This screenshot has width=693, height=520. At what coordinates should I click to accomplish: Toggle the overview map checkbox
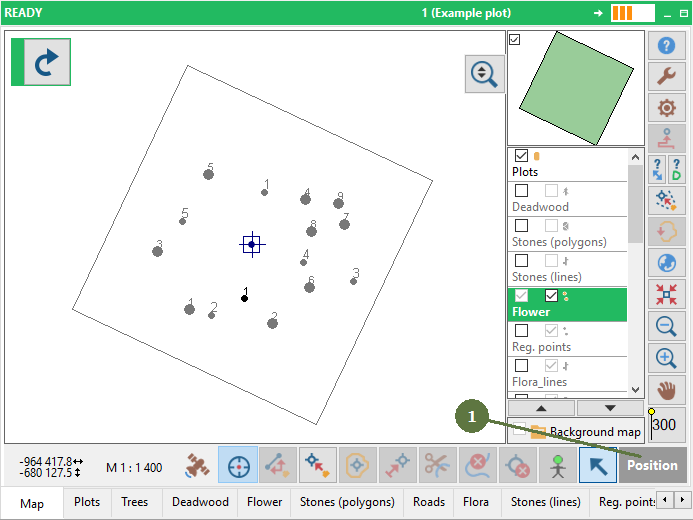pyautogui.click(x=514, y=39)
